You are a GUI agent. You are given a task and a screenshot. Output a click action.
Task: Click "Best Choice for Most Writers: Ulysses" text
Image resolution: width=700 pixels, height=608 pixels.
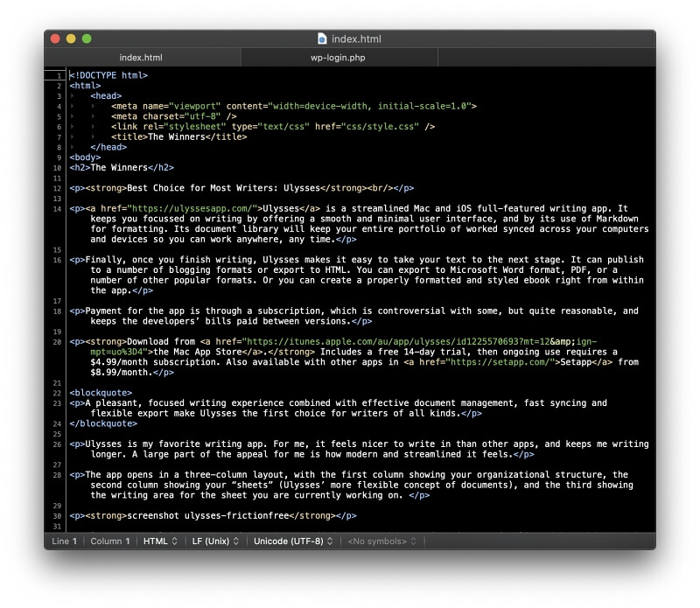pyautogui.click(x=224, y=188)
